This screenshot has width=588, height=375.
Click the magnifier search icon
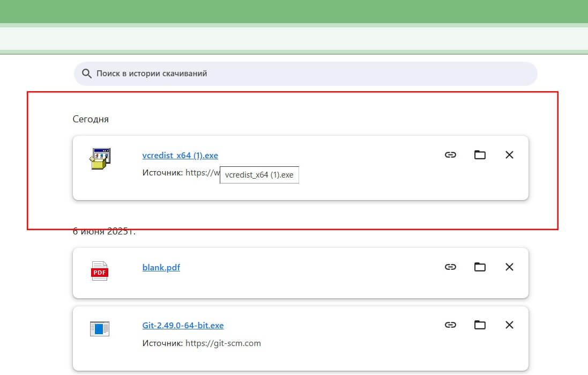(x=86, y=73)
